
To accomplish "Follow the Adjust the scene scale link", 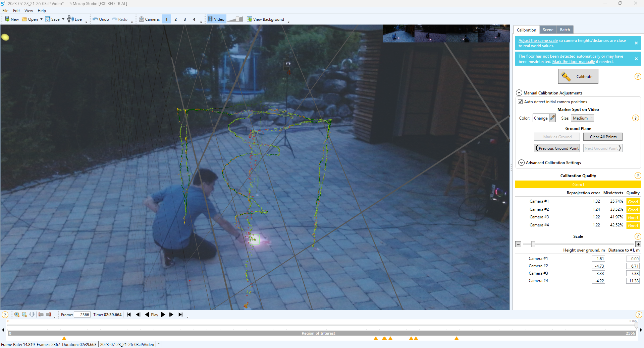I will (538, 41).
